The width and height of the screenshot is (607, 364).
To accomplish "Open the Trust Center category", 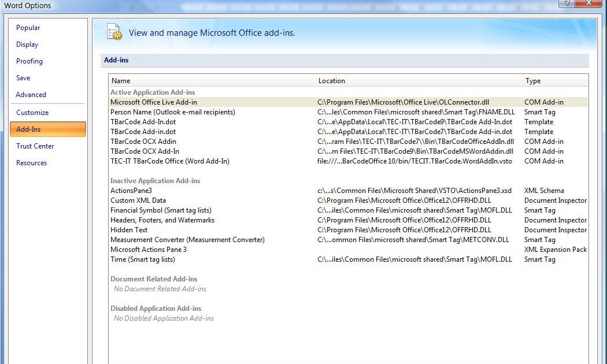I will pyautogui.click(x=35, y=146).
